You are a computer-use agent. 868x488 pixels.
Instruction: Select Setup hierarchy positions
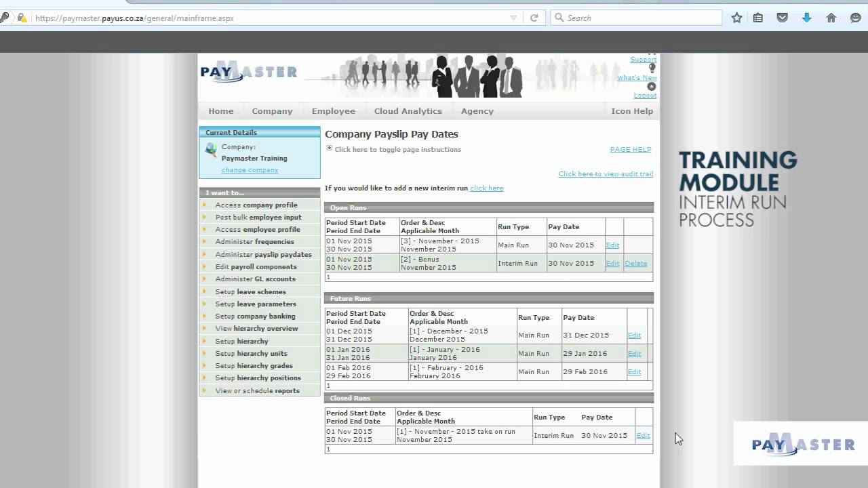coord(259,378)
